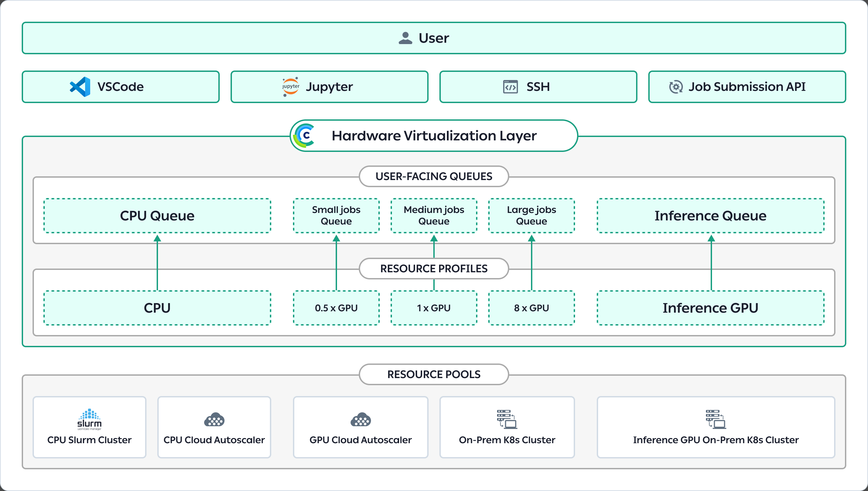
Task: Click the user silhouette icon
Action: pyautogui.click(x=405, y=38)
